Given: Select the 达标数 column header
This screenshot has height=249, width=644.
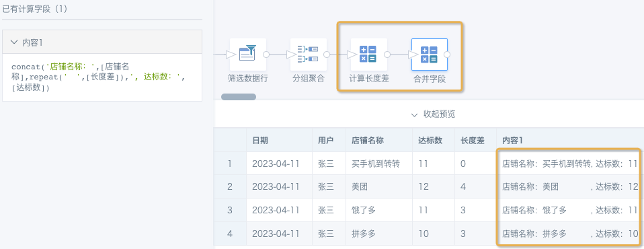Looking at the screenshot, I should (434, 140).
